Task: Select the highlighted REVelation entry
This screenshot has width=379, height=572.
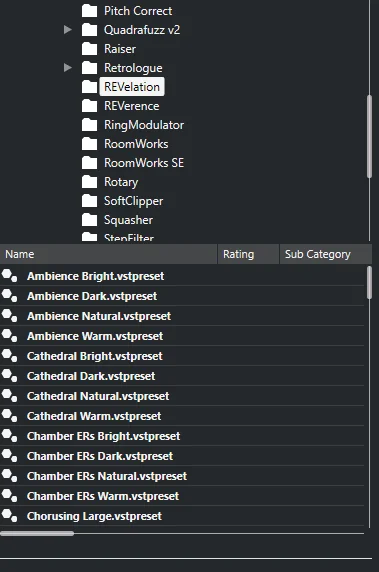Action: [x=132, y=87]
